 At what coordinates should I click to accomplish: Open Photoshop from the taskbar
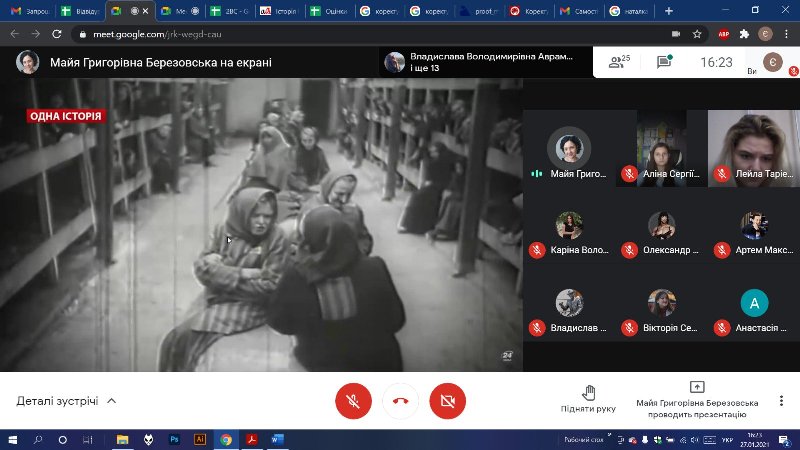[x=175, y=439]
